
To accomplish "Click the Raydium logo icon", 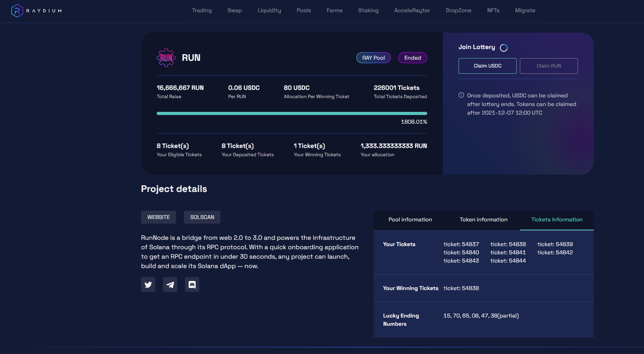I will tap(17, 11).
